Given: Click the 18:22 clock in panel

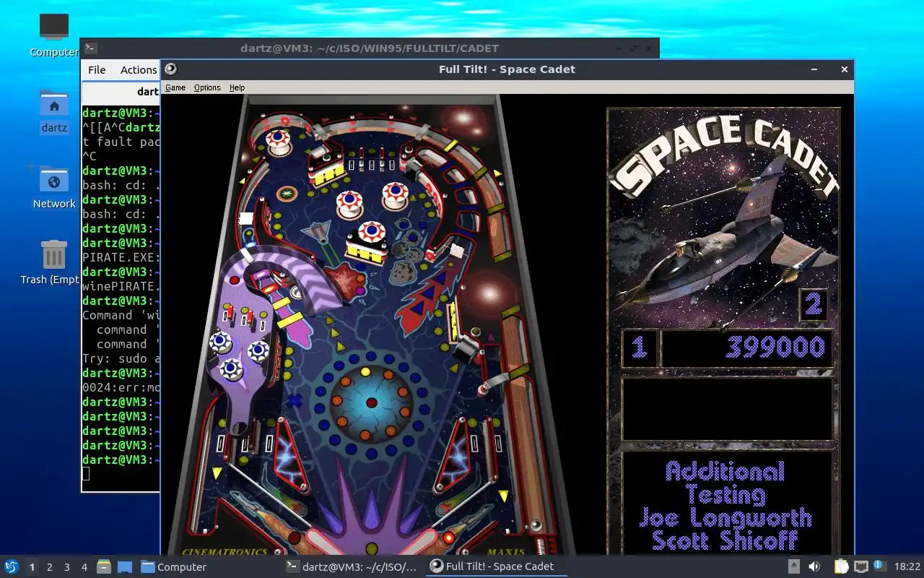Looking at the screenshot, I should tap(907, 567).
